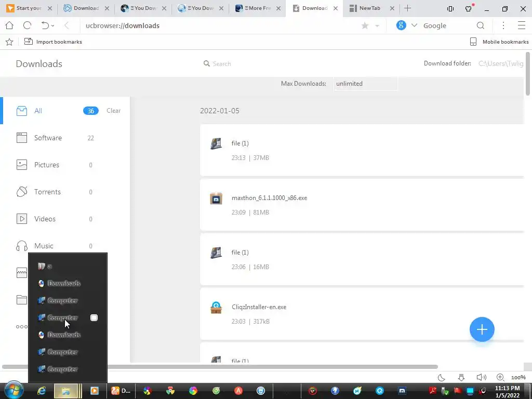This screenshot has height=399, width=532.
Task: Click Import bookmarks
Action: [x=54, y=42]
